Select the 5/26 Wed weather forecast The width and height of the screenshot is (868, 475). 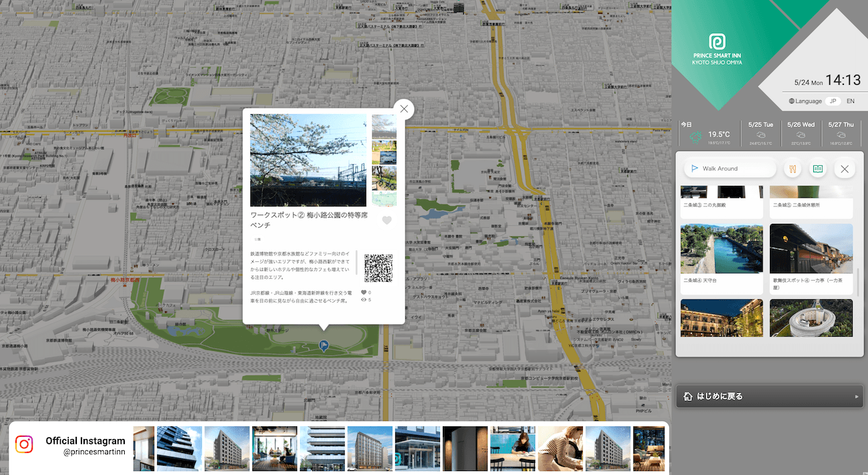[800, 132]
